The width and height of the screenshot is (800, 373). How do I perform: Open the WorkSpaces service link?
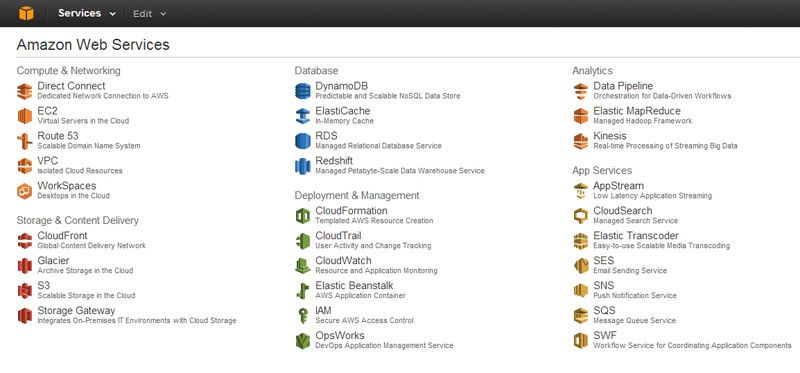(66, 186)
